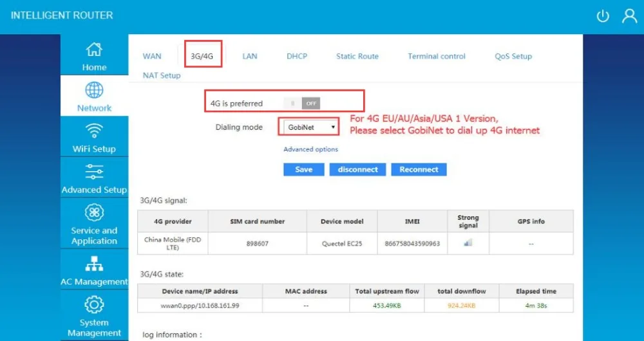644x341 pixels.
Task: Click the Total upstream flow header
Action: 387,291
